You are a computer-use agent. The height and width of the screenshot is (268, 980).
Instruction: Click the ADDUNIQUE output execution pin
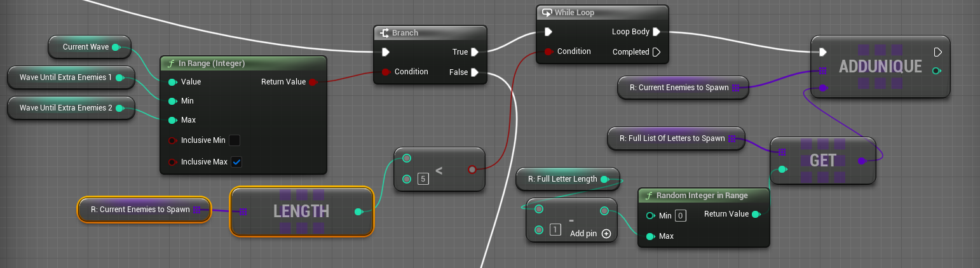(937, 52)
